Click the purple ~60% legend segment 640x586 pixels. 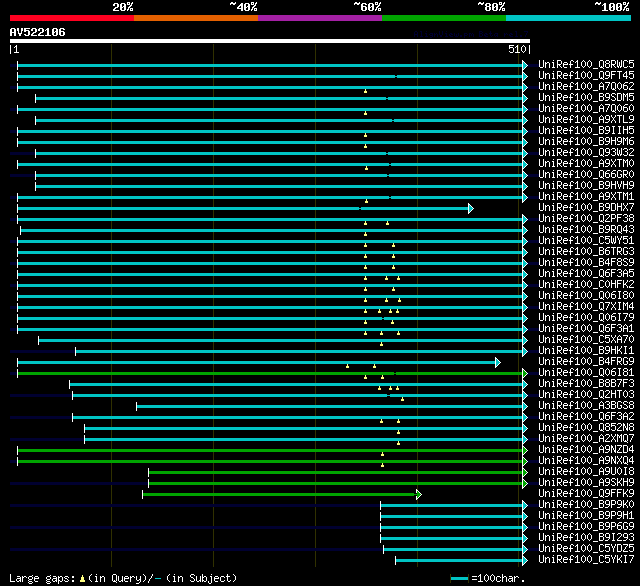point(320,18)
